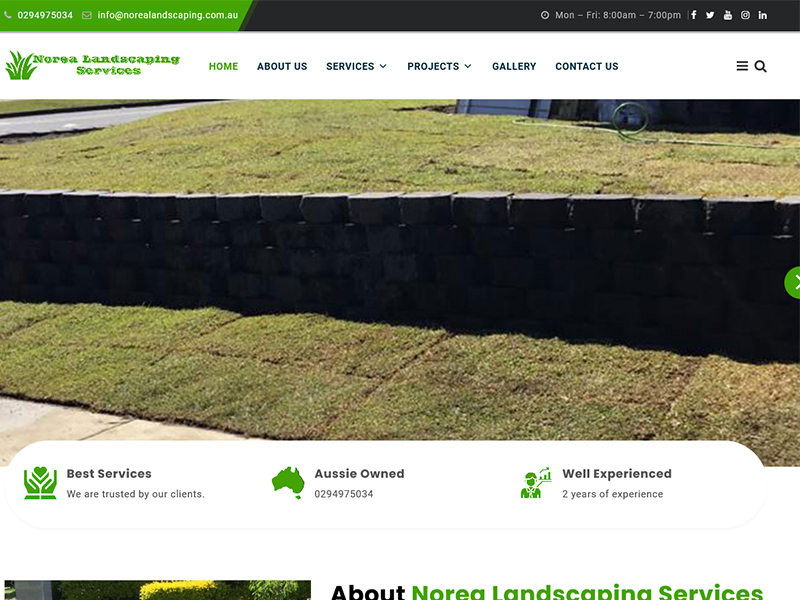Screen dimensions: 800x600
Task: Click the Well Experienced icon
Action: pos(536,483)
